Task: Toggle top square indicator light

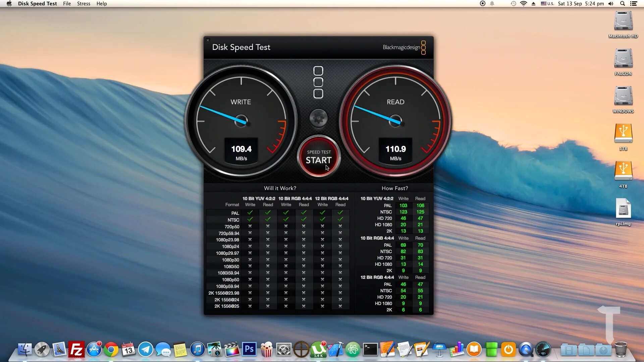Action: [318, 71]
